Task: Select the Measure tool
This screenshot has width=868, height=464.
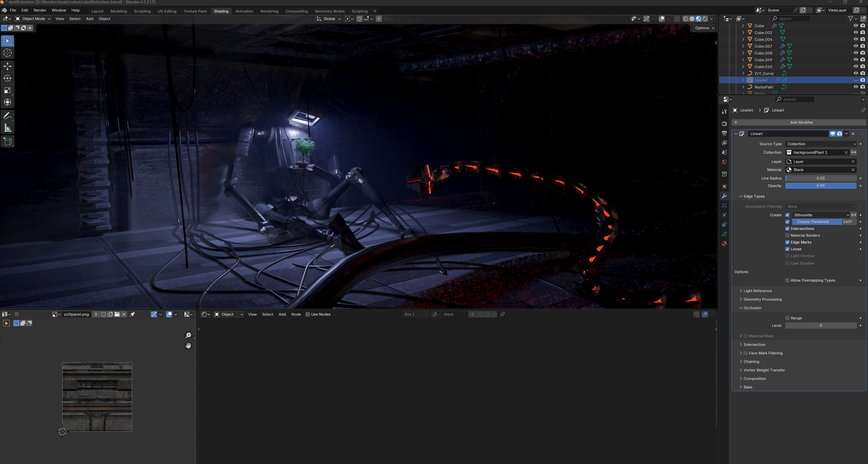Action: [7, 128]
